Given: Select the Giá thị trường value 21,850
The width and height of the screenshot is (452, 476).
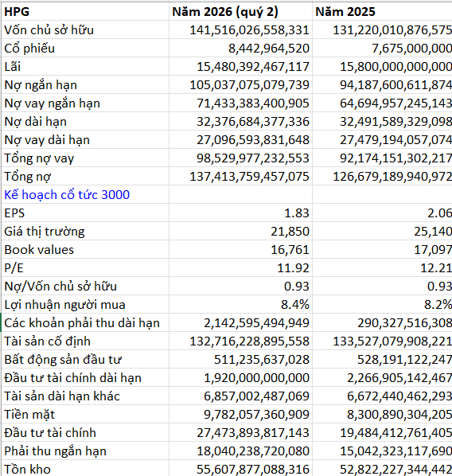Looking at the screenshot, I should (241, 232).
